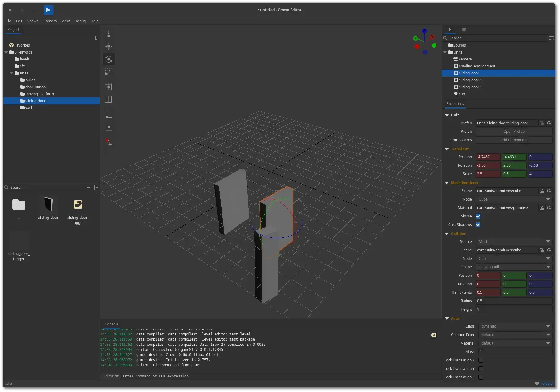The image size is (560, 392).
Task: Open the Actor Class dropdown
Action: [515, 326]
